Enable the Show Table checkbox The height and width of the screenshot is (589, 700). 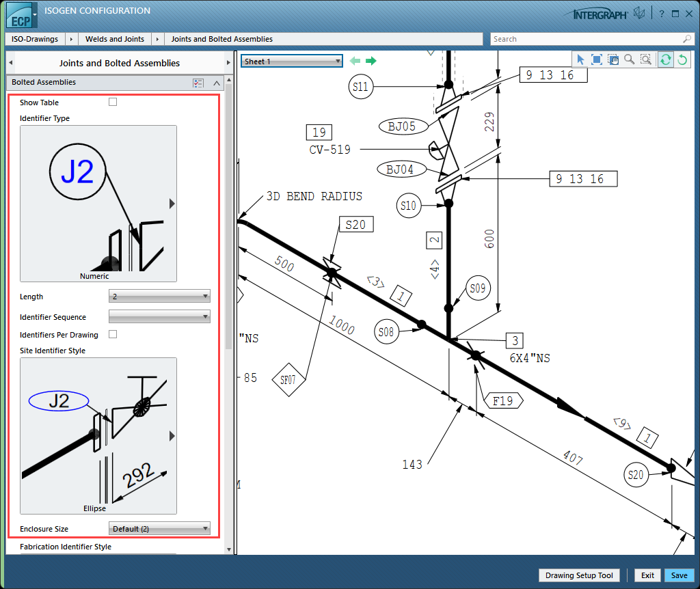[113, 102]
